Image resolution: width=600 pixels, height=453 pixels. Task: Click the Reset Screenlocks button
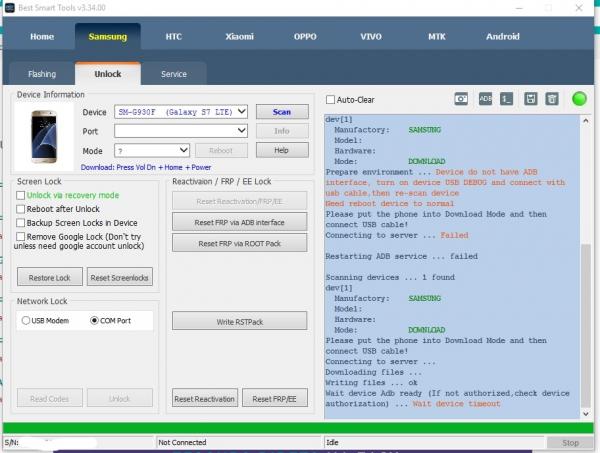tap(120, 277)
